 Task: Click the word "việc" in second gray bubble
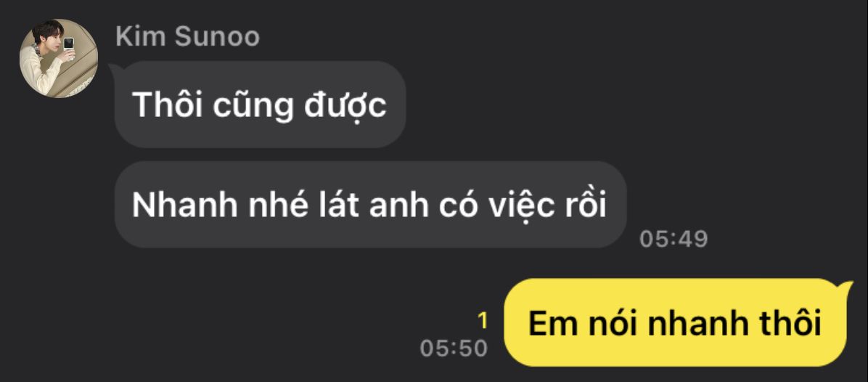pyautogui.click(x=521, y=206)
